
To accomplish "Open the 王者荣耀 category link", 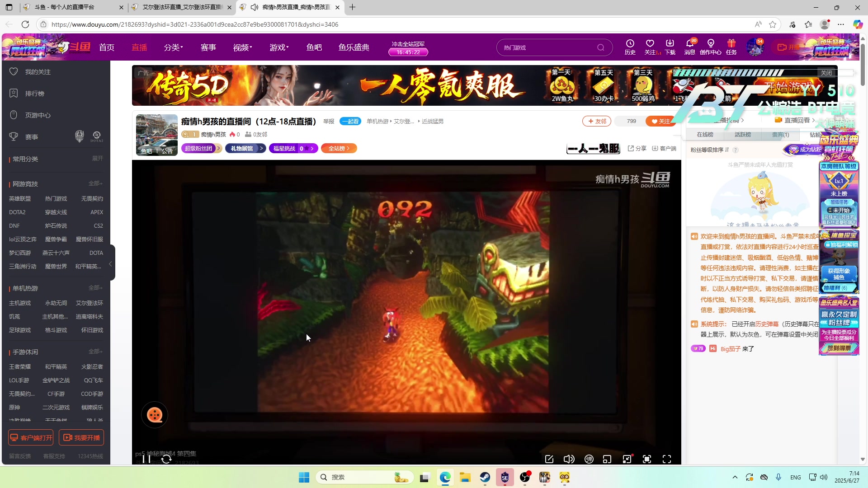I will 20,367.
